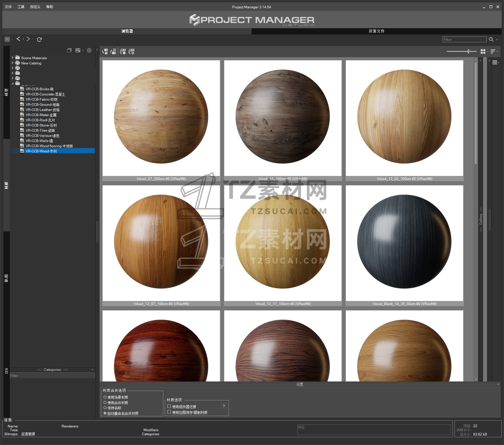Open the panel layout icon above tree

78,50
